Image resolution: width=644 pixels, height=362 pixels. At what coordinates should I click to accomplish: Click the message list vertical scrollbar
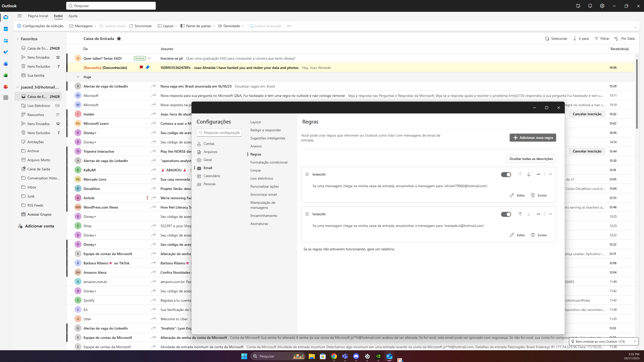point(637,94)
